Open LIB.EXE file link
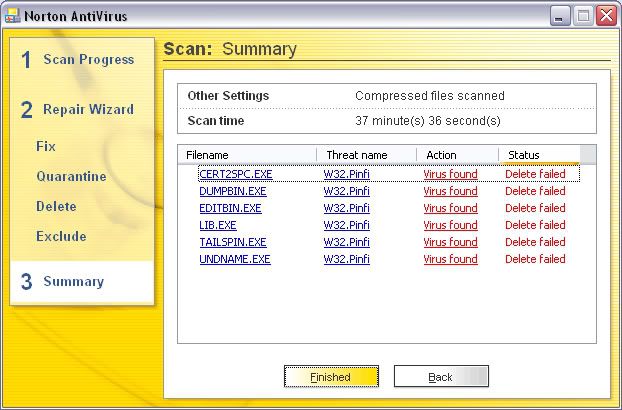 218,225
